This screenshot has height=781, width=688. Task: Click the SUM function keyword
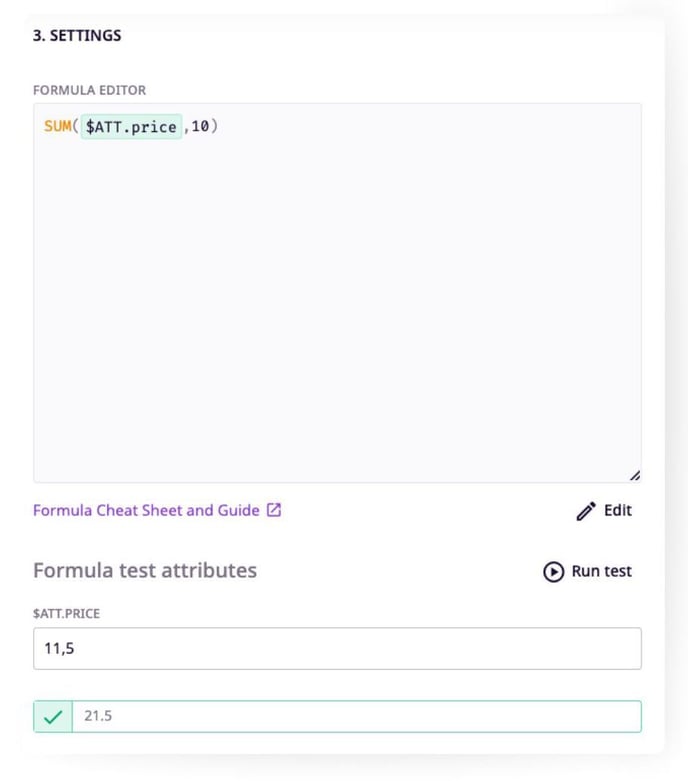point(57,127)
